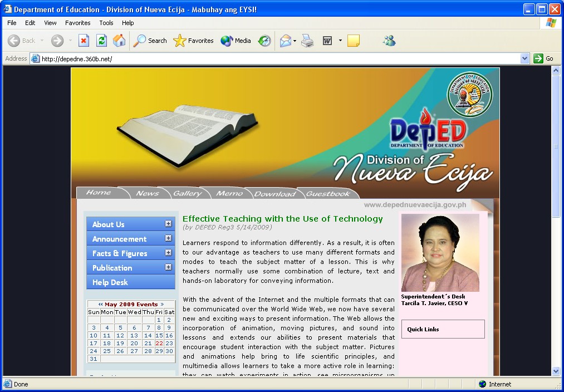This screenshot has width=564, height=392.
Task: Open the Help menu
Action: [x=127, y=23]
